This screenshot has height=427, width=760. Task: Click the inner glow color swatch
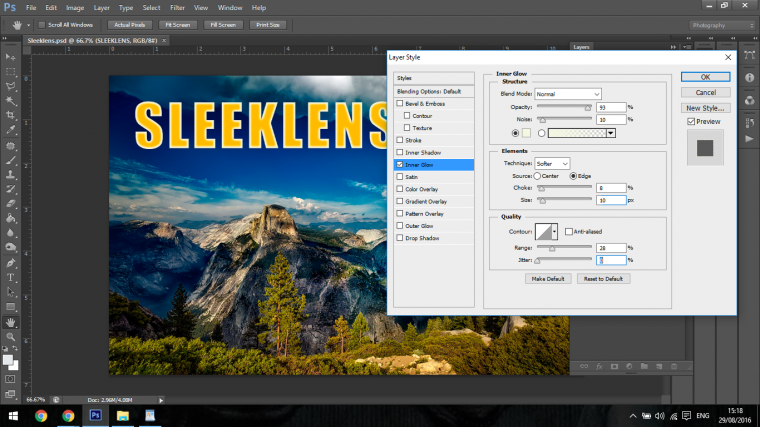[526, 133]
